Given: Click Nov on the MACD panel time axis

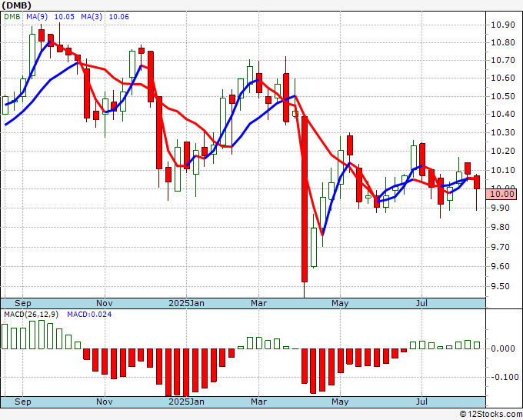Looking at the screenshot, I should click(x=105, y=402).
